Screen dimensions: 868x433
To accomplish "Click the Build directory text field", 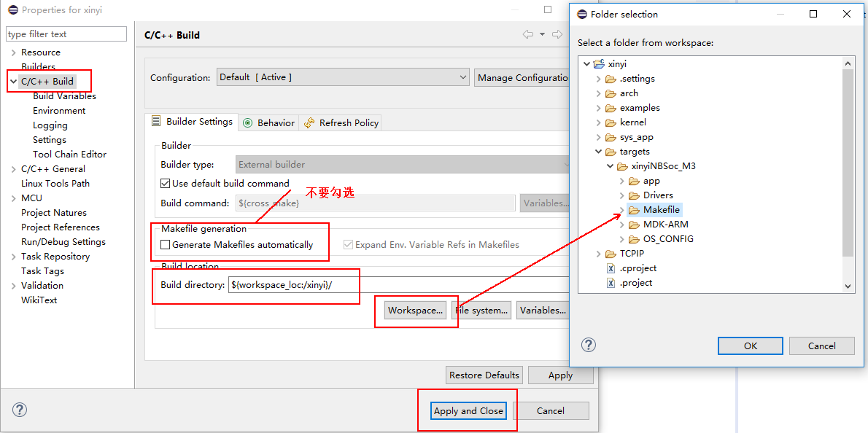I will click(x=398, y=285).
